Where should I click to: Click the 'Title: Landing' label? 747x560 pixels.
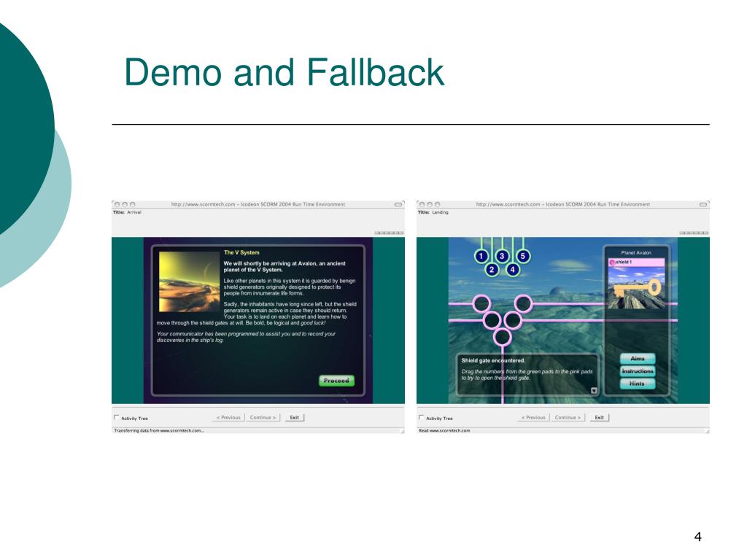click(x=433, y=212)
